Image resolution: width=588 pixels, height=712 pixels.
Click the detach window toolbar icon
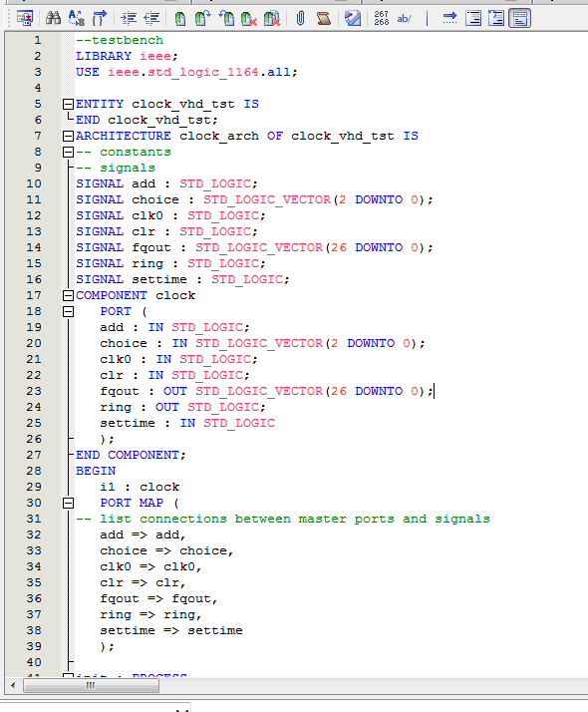(24, 18)
